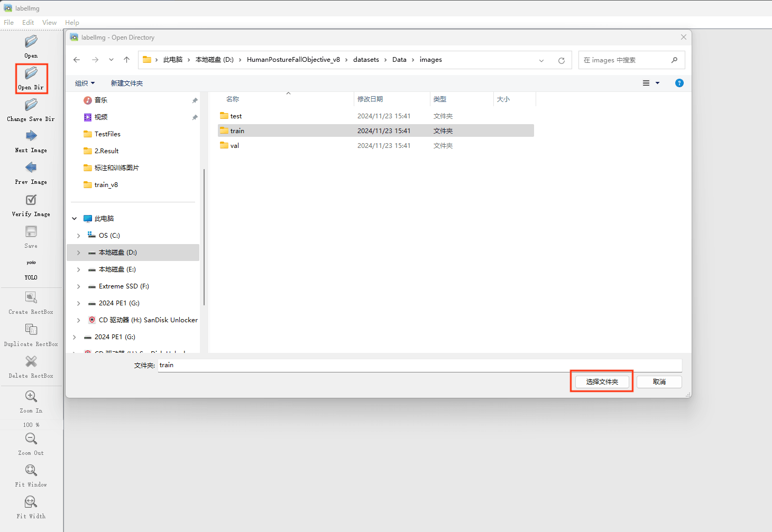Select the val folder in the list
This screenshot has height=532, width=772.
pyautogui.click(x=235, y=146)
